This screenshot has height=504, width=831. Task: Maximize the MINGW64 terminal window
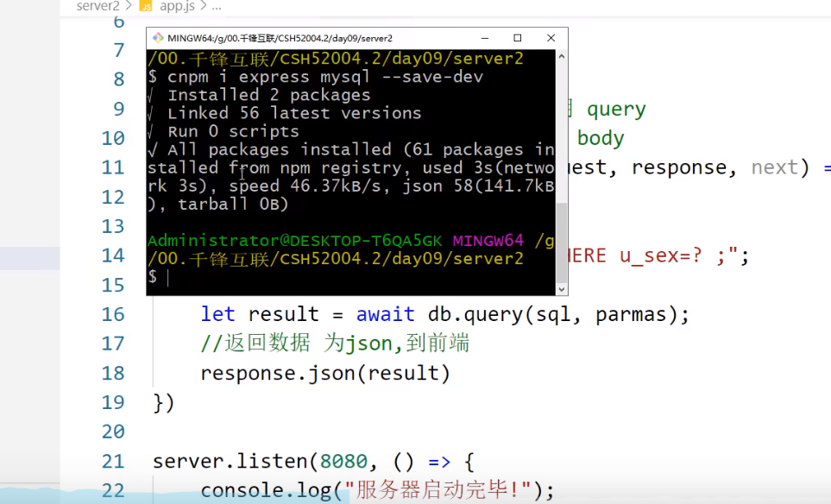pos(518,38)
